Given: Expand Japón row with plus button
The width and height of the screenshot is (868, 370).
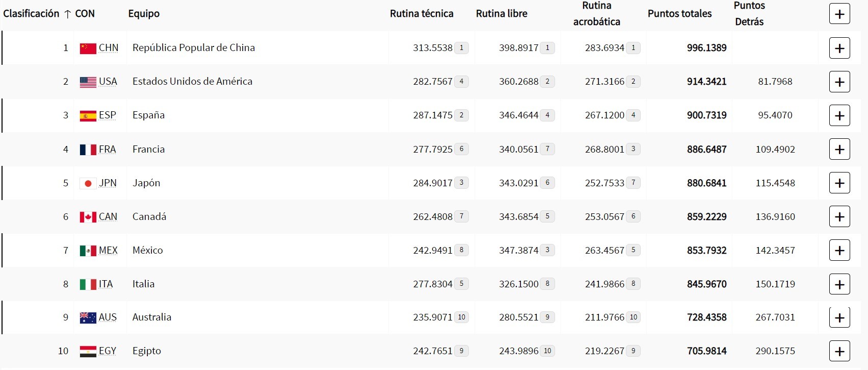Looking at the screenshot, I should coord(839,183).
